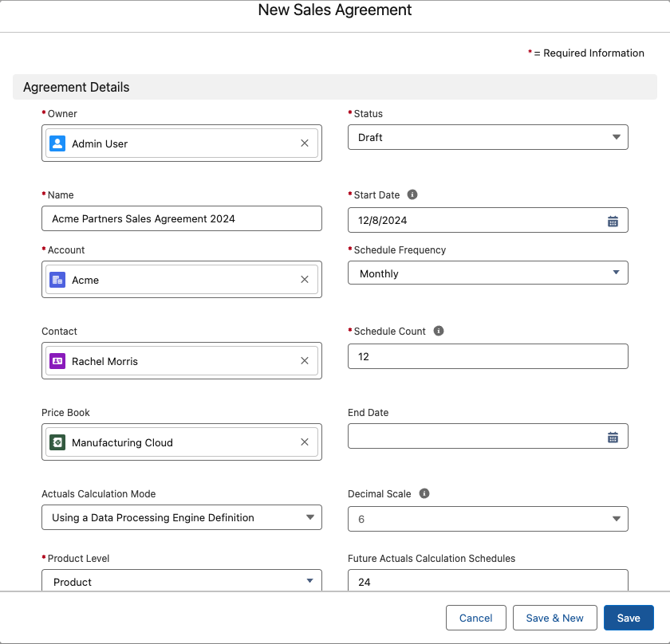Open the Product Level dropdown
The height and width of the screenshot is (644, 670).
[182, 581]
